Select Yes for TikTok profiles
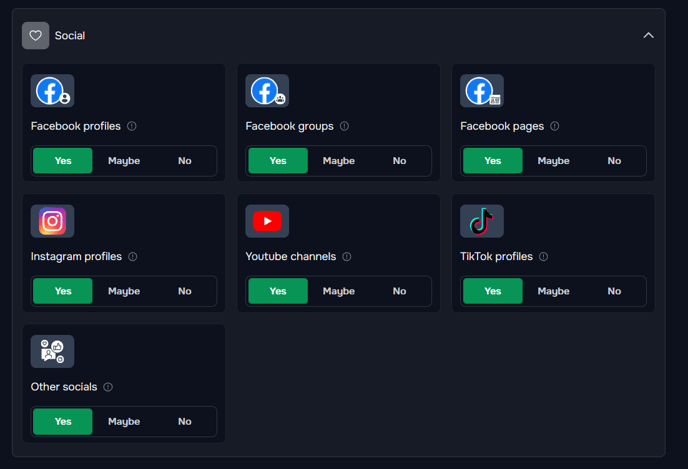Image resolution: width=688 pixels, height=469 pixels. point(493,291)
